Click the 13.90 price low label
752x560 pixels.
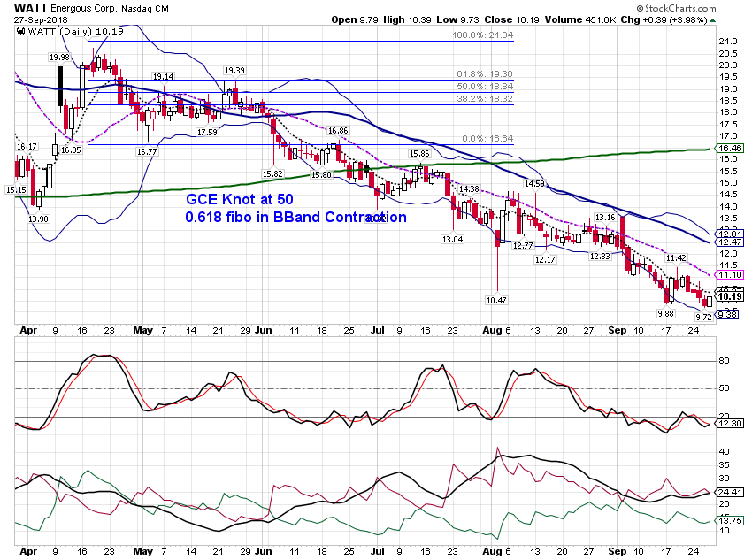(38, 219)
